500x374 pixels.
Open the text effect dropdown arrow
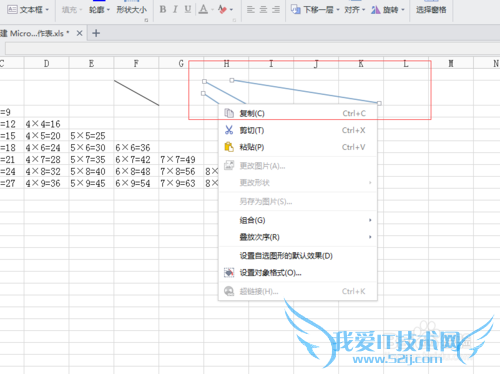pos(231,10)
